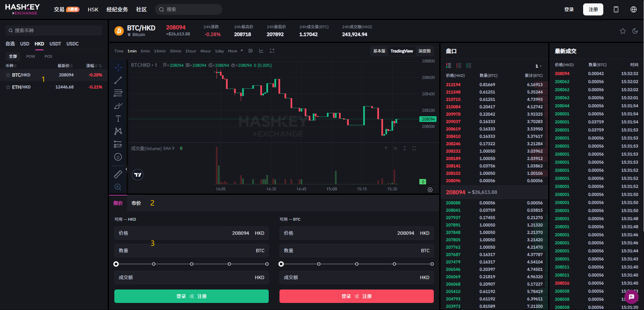Star the BTC/HKD pair in header
644x310 pixels.
click(x=622, y=31)
